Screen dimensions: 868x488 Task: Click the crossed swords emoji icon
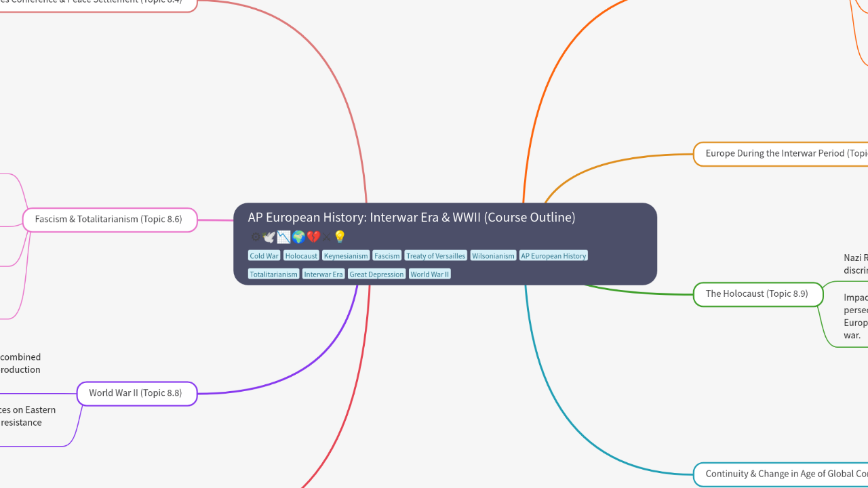pos(326,237)
